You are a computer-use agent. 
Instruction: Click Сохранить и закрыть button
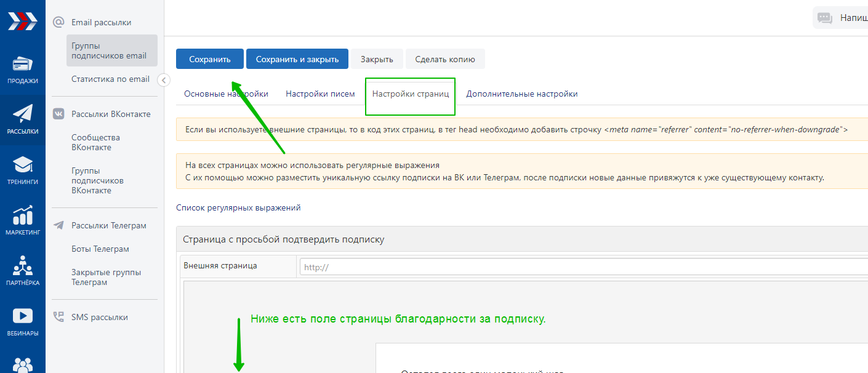[x=297, y=59]
